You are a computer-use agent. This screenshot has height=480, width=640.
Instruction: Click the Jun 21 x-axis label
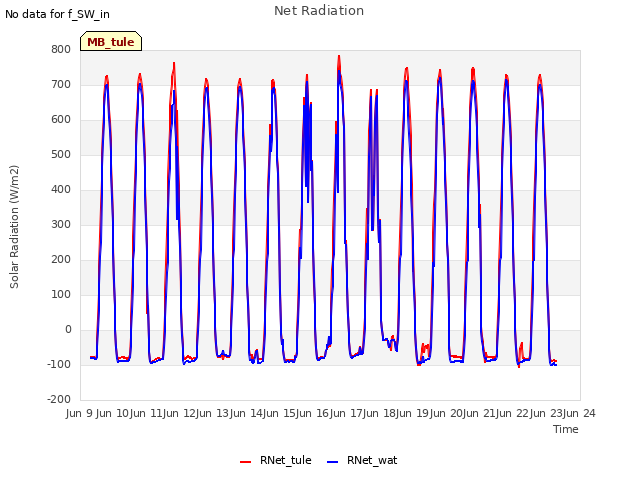(x=480, y=413)
